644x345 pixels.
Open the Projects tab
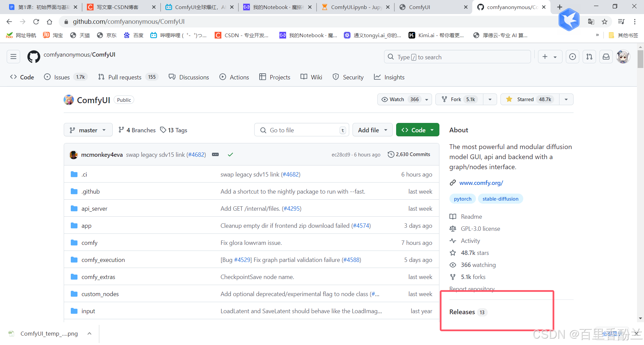pyautogui.click(x=275, y=77)
